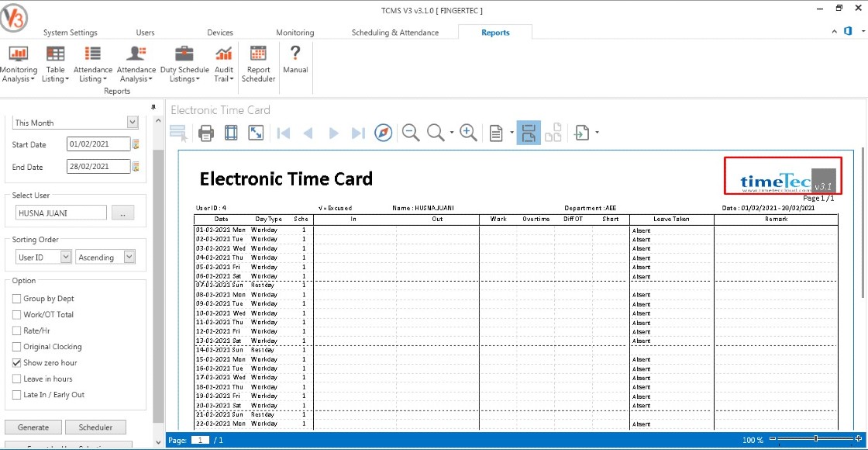Viewport: 868px width, 450px height.
Task: Click the zoom slider minus button
Action: 773,439
